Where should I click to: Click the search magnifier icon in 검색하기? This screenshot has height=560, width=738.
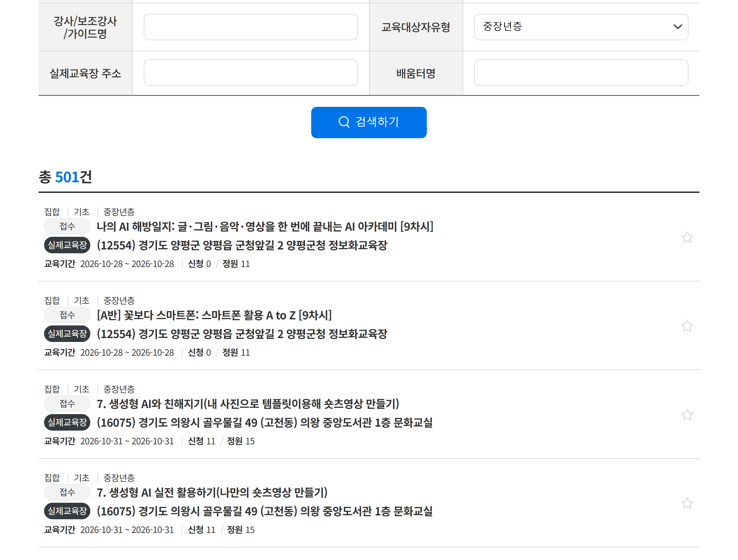tap(344, 122)
